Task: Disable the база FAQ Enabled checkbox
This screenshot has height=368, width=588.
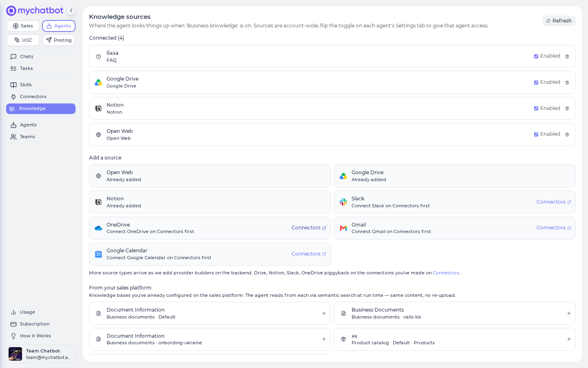Action: coord(536,56)
